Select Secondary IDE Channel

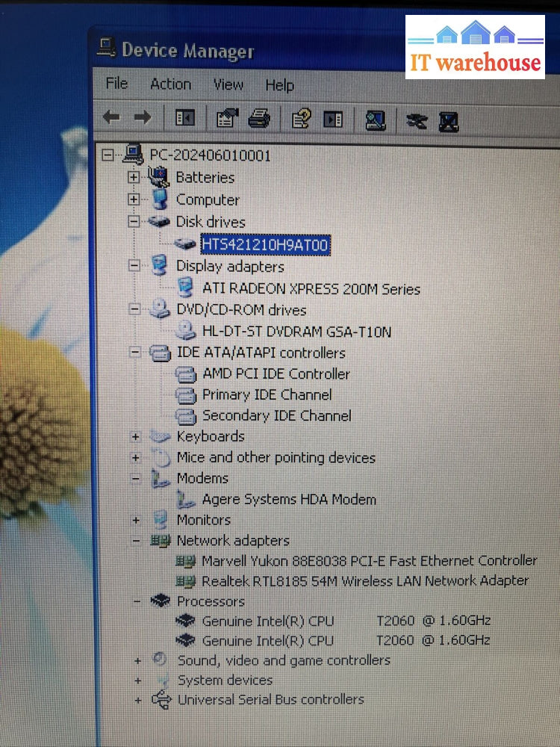pos(277,415)
